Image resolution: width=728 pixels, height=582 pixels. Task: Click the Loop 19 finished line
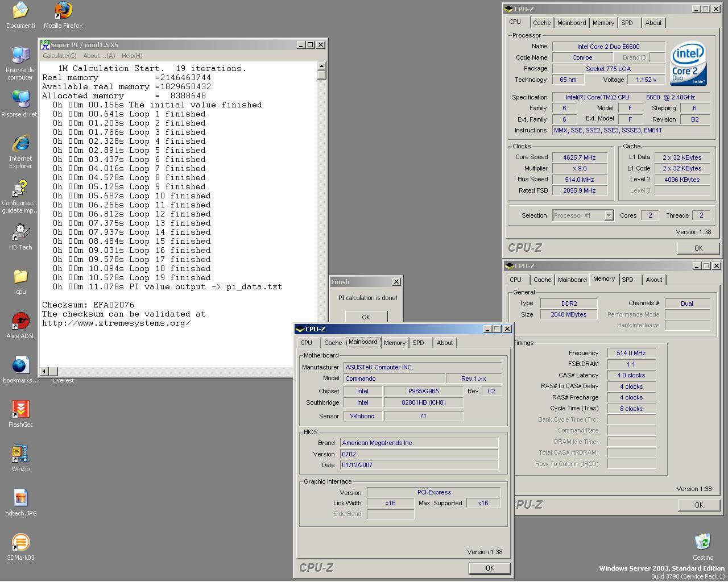pos(132,277)
